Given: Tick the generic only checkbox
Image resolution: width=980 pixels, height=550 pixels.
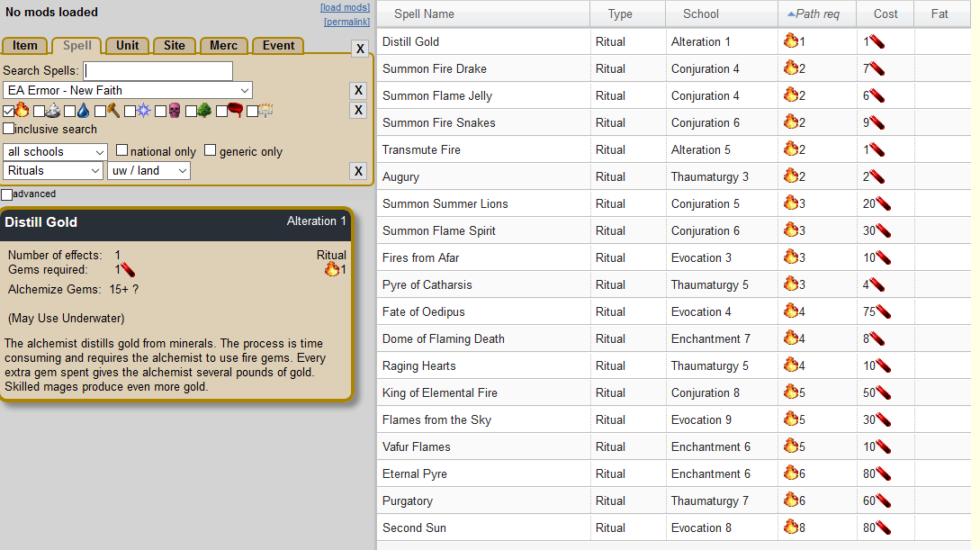Looking at the screenshot, I should pos(210,150).
